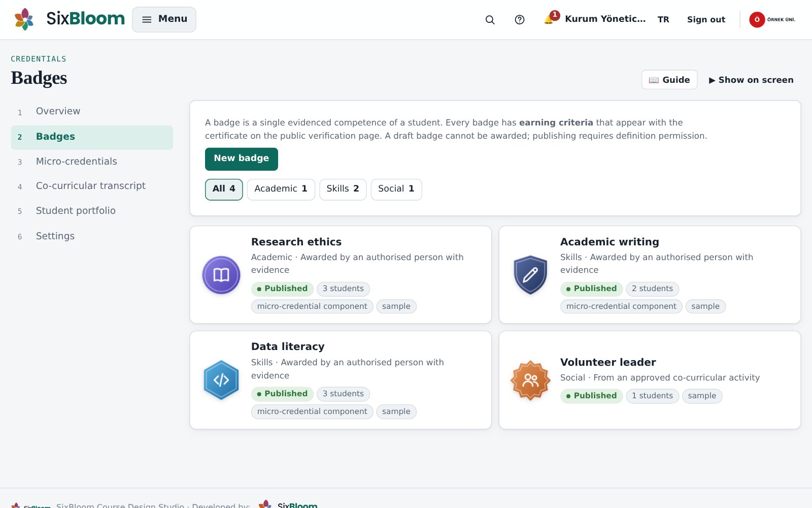This screenshot has width=812, height=508.
Task: Open the Research ethics badge title
Action: 296,242
